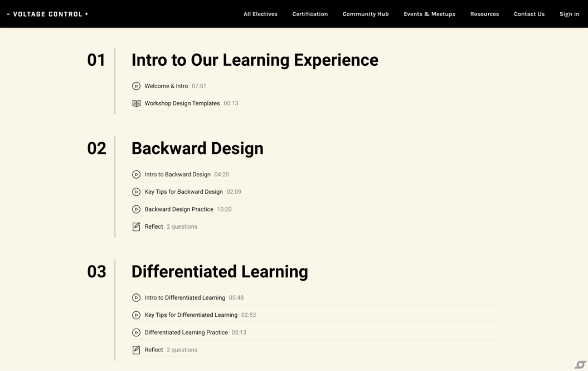Click play icon beside Backward Design Practice

(136, 209)
